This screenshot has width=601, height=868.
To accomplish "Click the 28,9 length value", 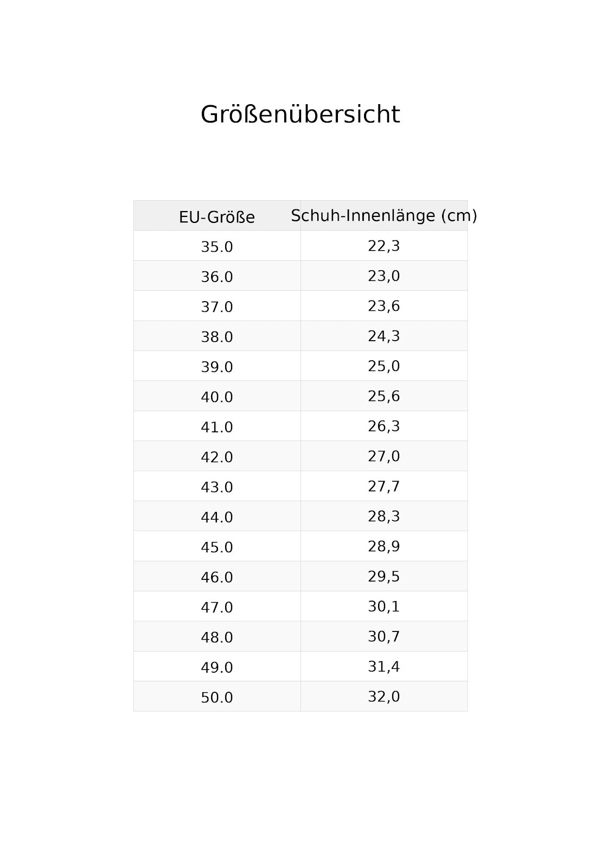I will click(384, 546).
